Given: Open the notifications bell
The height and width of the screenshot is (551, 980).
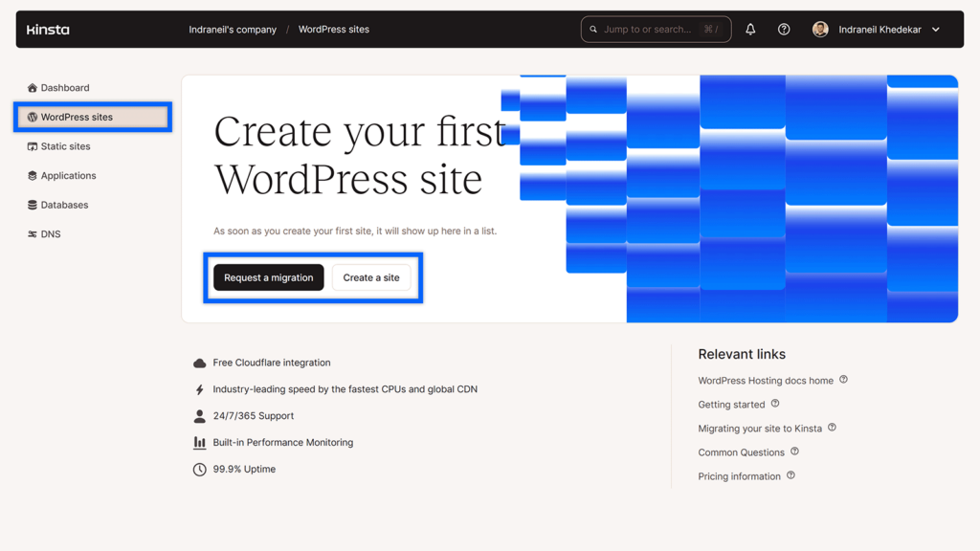Looking at the screenshot, I should pyautogui.click(x=750, y=30).
